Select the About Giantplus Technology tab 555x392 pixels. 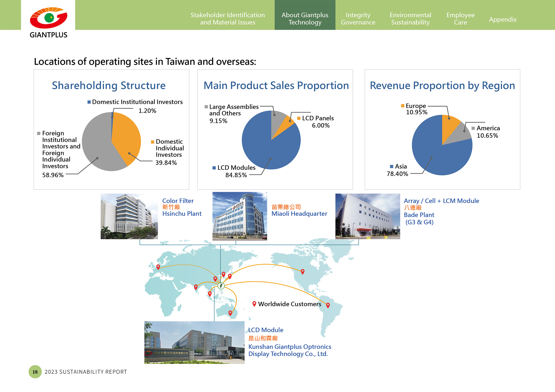tap(305, 18)
